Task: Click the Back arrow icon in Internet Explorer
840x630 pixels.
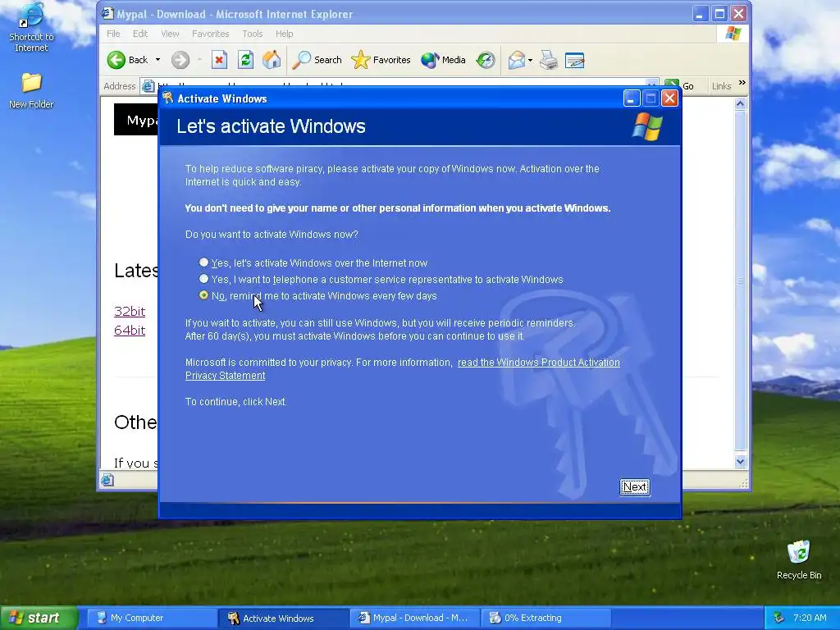Action: [116, 60]
